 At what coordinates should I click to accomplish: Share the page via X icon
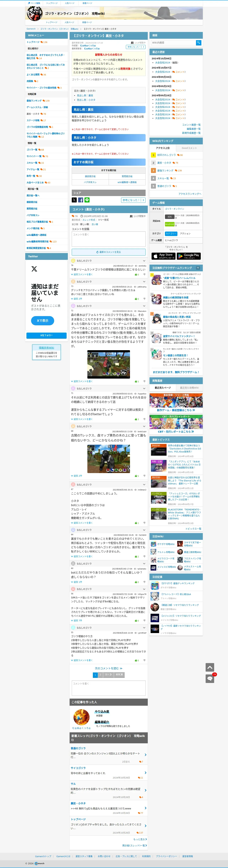74,200
